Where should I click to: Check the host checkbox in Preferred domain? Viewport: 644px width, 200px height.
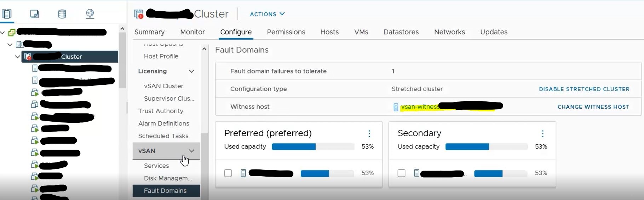(x=228, y=173)
